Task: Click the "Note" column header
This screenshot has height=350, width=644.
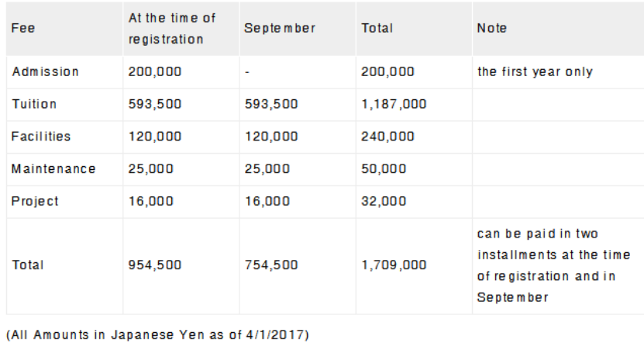Action: pyautogui.click(x=492, y=28)
